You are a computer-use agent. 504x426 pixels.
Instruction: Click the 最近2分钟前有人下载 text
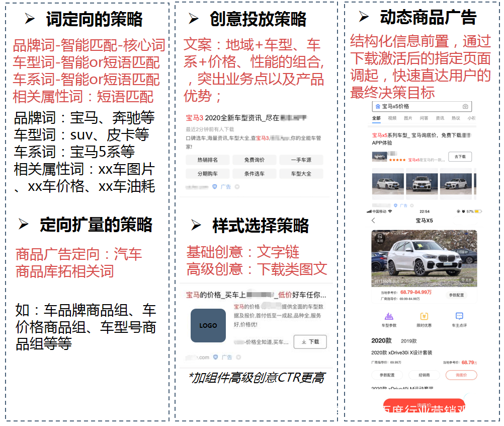pyautogui.click(x=210, y=129)
